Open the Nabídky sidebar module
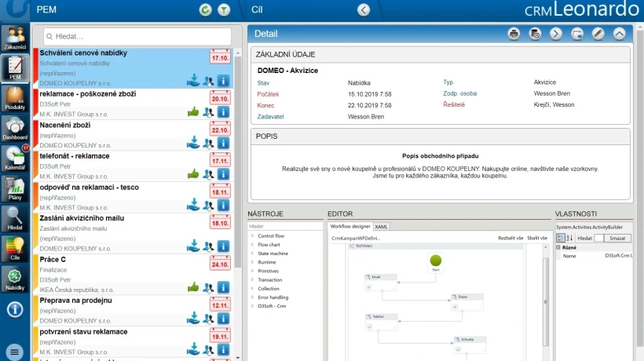Viewport: 644px width, 361px height. pyautogui.click(x=15, y=279)
